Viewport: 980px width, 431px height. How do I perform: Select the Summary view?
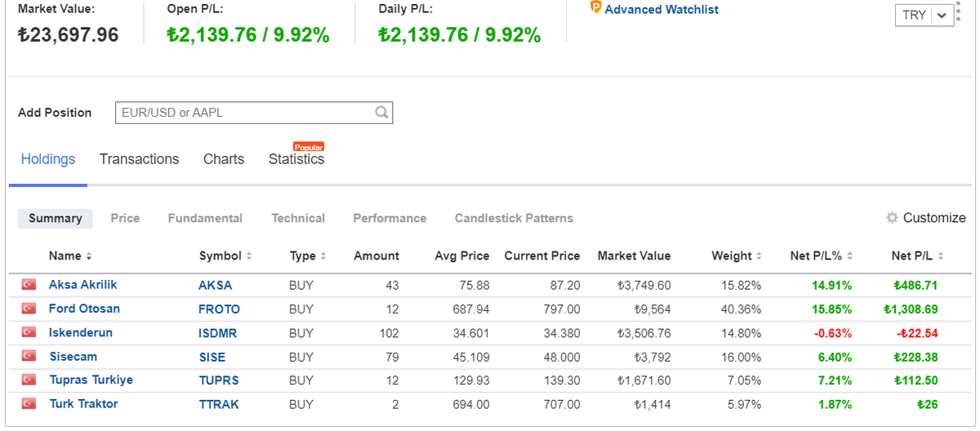point(55,218)
